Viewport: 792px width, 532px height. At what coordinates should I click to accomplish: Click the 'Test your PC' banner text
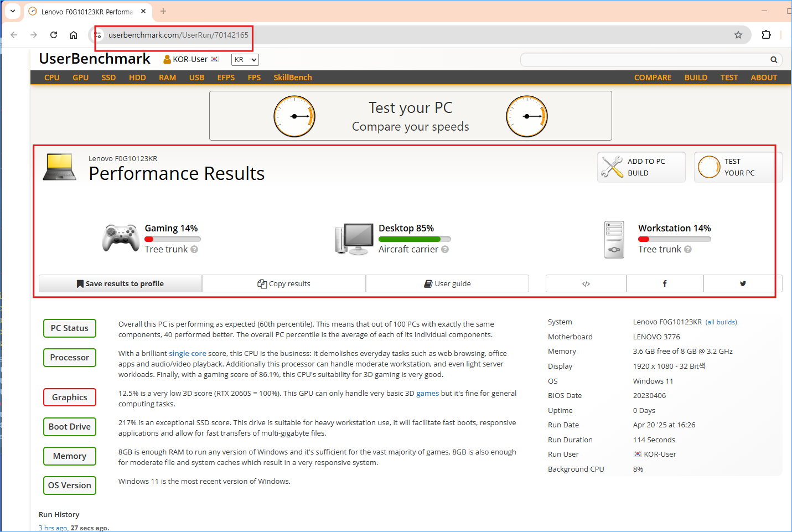click(411, 107)
